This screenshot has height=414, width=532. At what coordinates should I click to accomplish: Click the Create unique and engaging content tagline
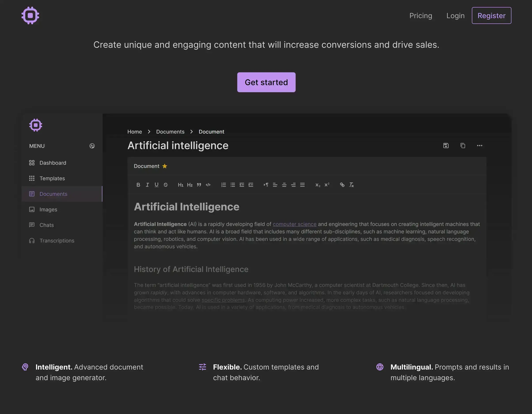pos(266,45)
